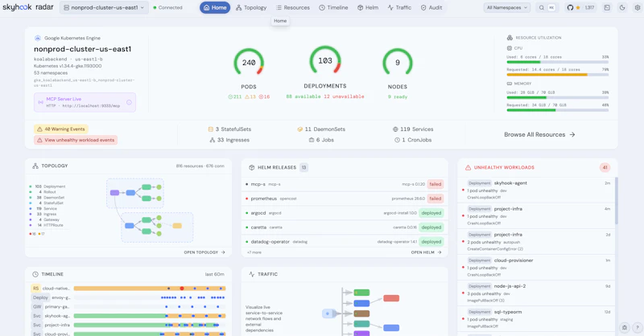Image resolution: width=644 pixels, height=336 pixels.
Task: Click the red marker on cloud-native timeline row
Action: click(x=182, y=289)
